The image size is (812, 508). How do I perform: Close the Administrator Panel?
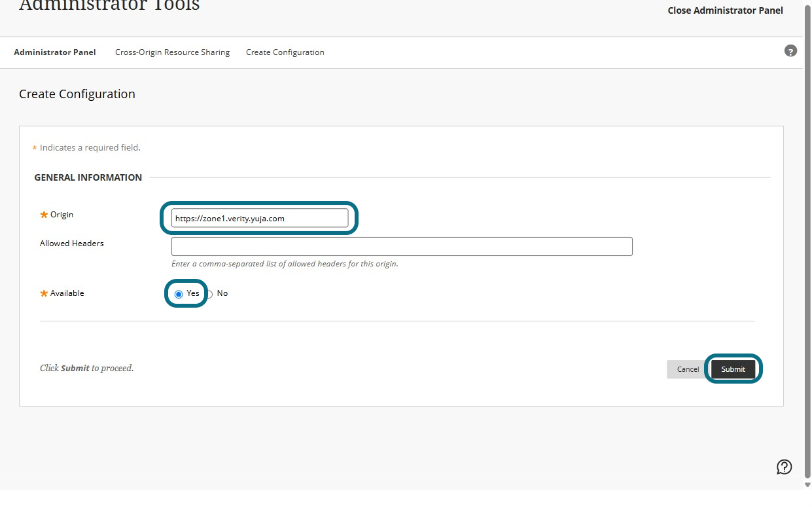(725, 10)
